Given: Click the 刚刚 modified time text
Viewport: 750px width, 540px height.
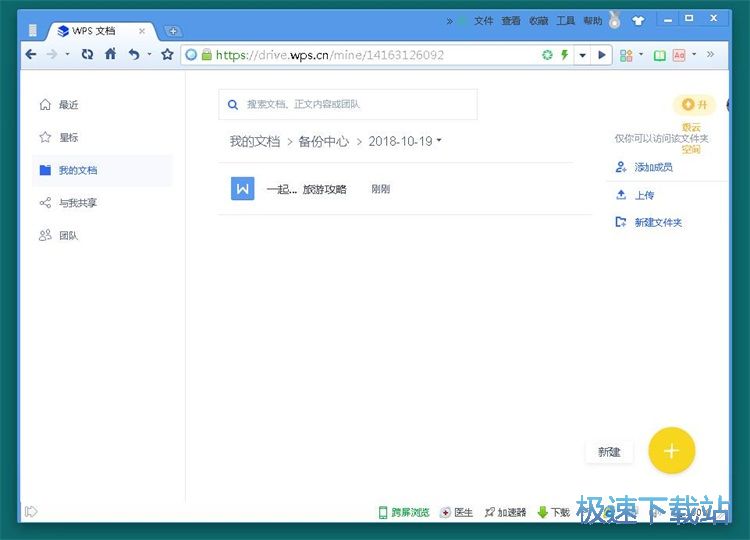Looking at the screenshot, I should pyautogui.click(x=381, y=189).
